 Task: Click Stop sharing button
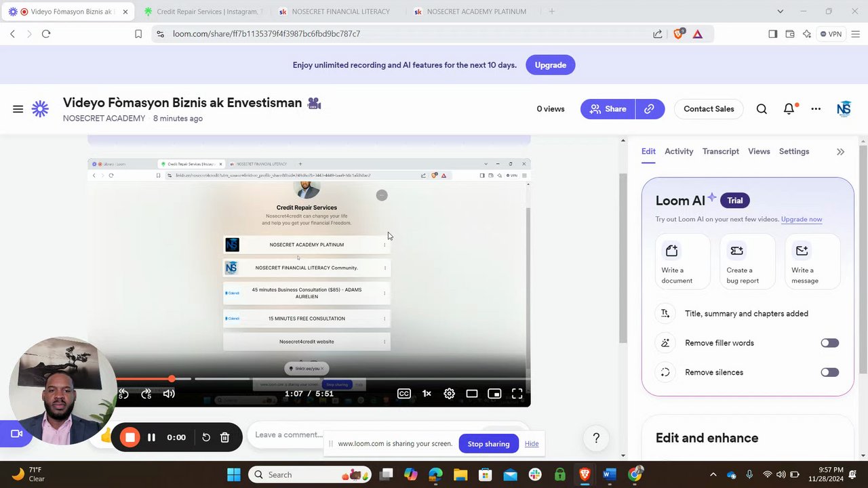(488, 444)
